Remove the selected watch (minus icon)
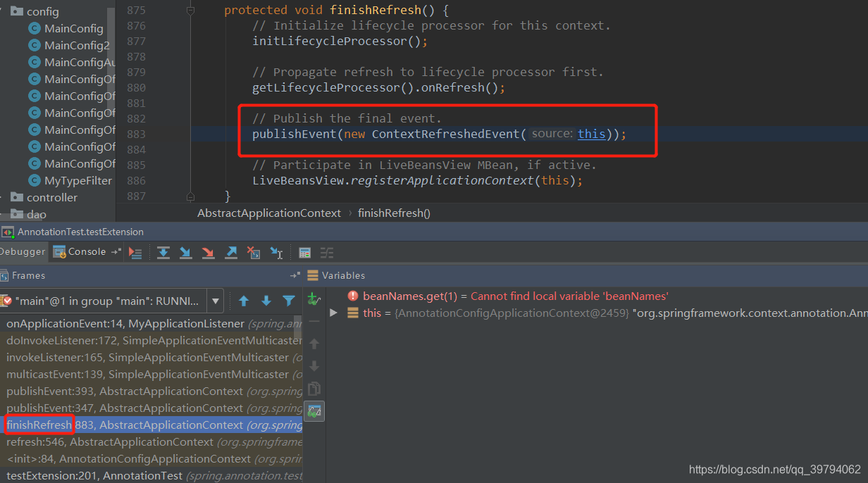Screen dimensions: 868x483 [314, 321]
